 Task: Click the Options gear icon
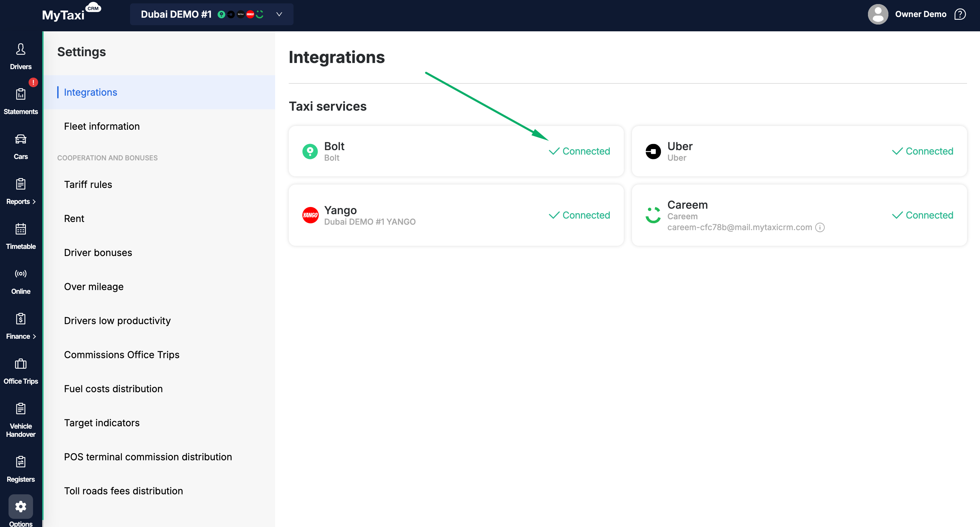coord(20,507)
